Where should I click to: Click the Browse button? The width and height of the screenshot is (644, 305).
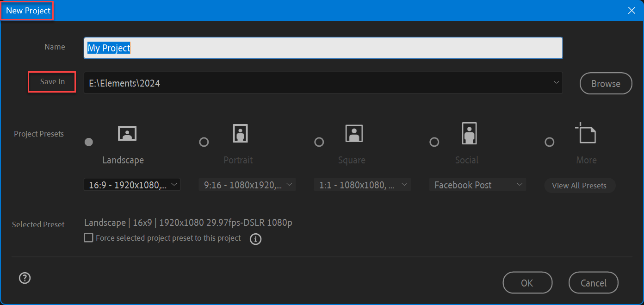tap(606, 83)
